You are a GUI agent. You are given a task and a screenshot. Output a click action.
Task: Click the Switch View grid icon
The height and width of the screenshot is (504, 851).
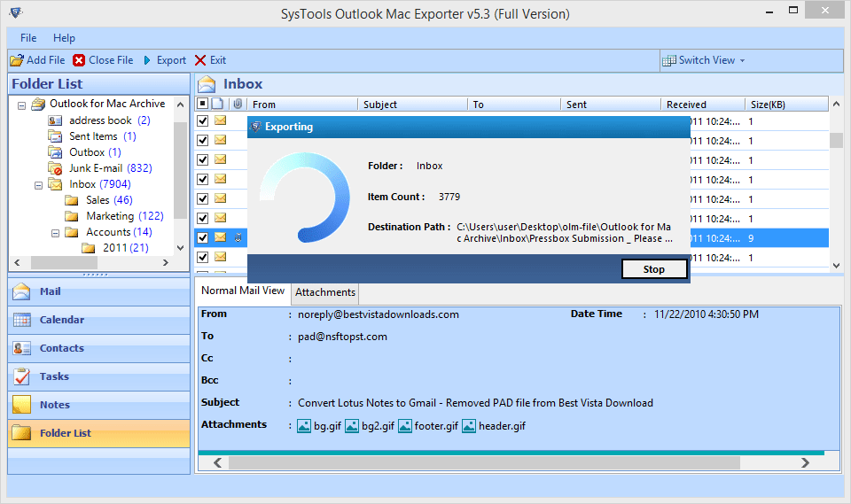[669, 60]
